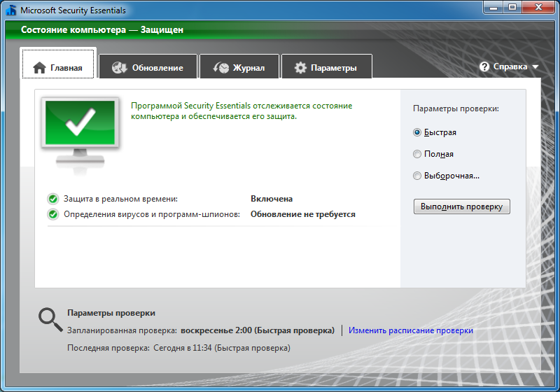Click the Определения вирусов и программ-шпионов label

pos(152,214)
